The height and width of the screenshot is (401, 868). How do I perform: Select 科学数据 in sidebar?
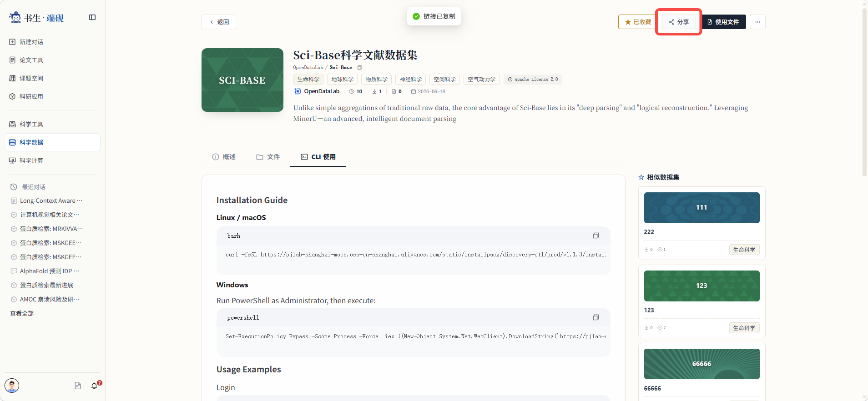click(x=52, y=142)
